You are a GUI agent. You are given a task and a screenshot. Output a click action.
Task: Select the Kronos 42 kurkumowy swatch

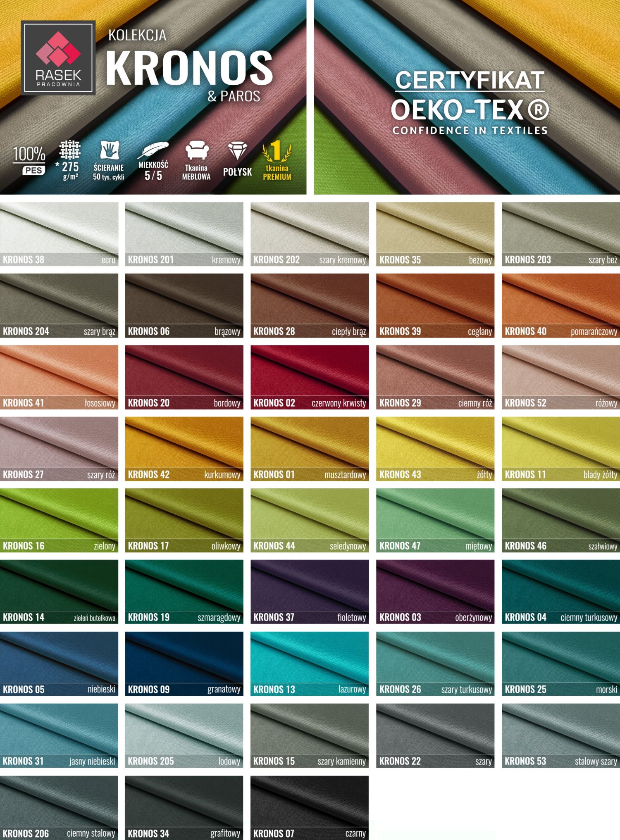184,449
